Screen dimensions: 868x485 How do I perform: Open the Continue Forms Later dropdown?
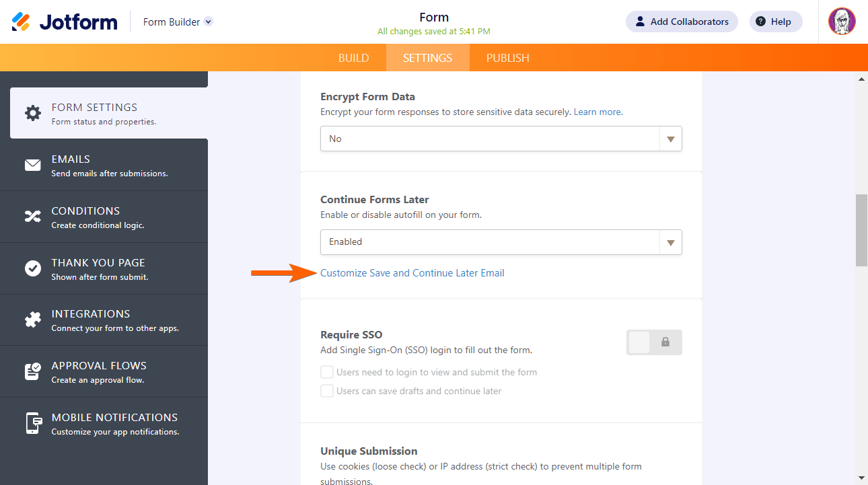[x=501, y=242]
